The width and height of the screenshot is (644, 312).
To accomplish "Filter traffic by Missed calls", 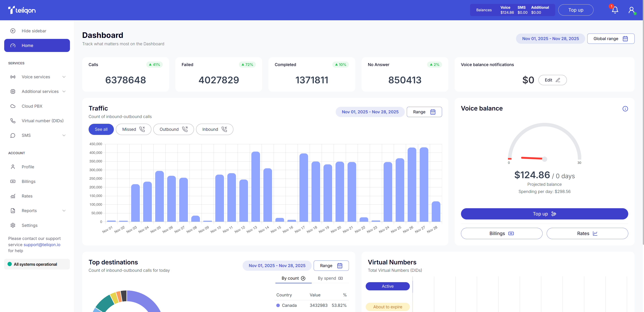I will (x=134, y=129).
